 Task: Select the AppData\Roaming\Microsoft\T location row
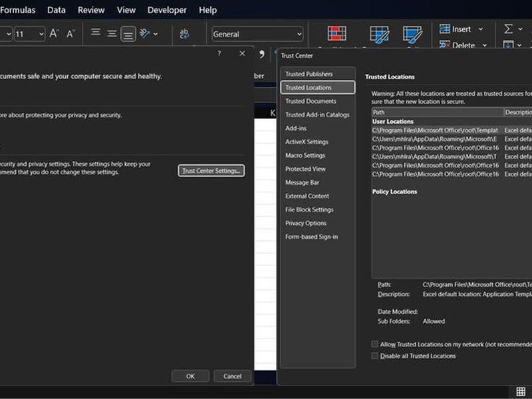(452, 157)
